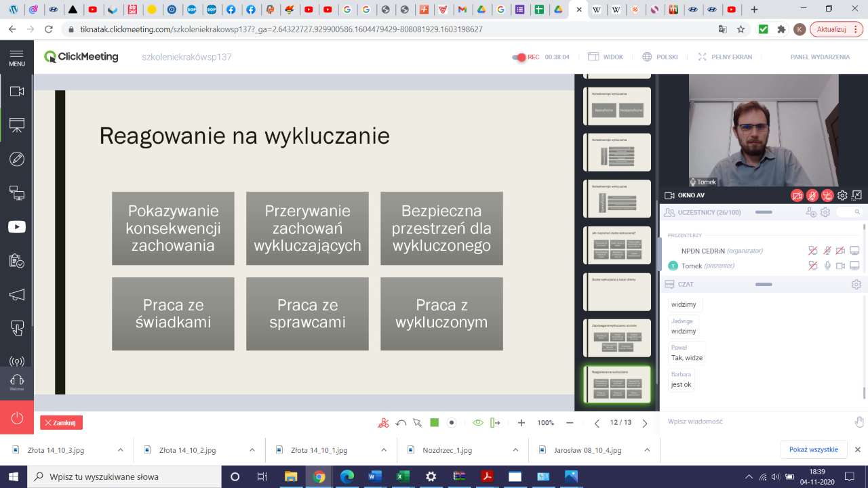Click the undo arrow below the slide
This screenshot has height=488, width=868.
[401, 423]
